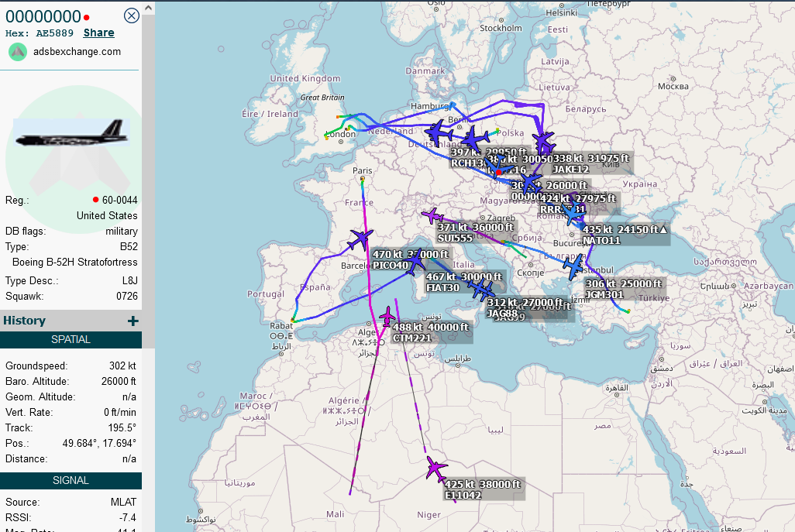Viewport: 795px width, 532px height.
Task: Click the DB flags military value
Action: coord(122,231)
